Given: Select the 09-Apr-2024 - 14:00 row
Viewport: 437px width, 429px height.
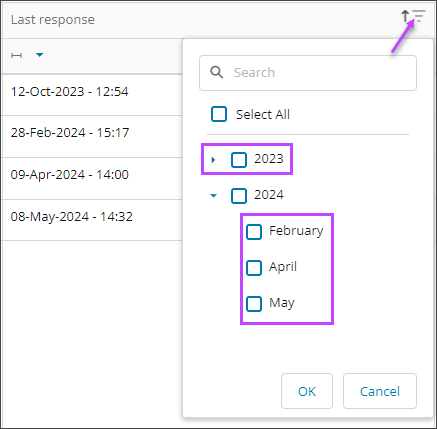Looking at the screenshot, I should (92, 178).
